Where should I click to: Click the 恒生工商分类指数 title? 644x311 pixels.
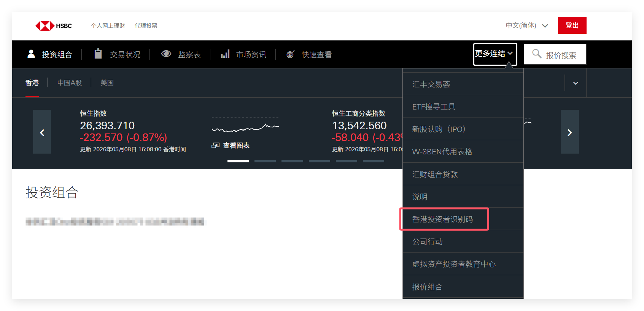[x=359, y=113]
